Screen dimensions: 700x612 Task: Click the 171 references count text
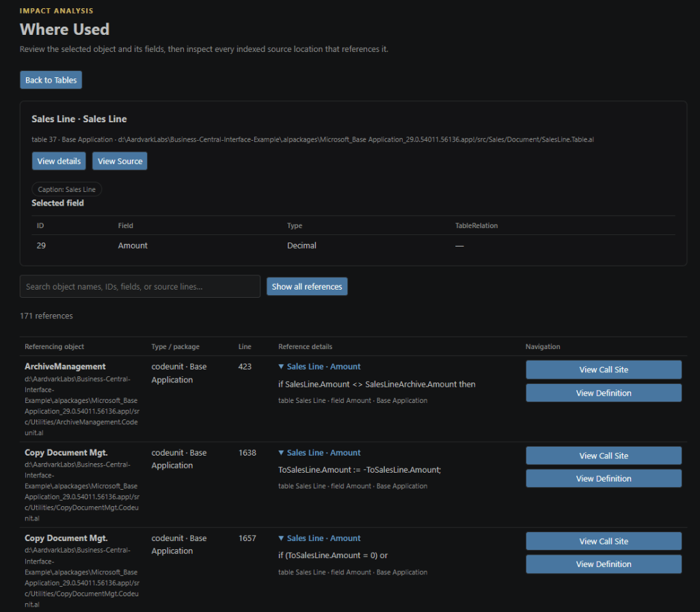pyautogui.click(x=46, y=316)
